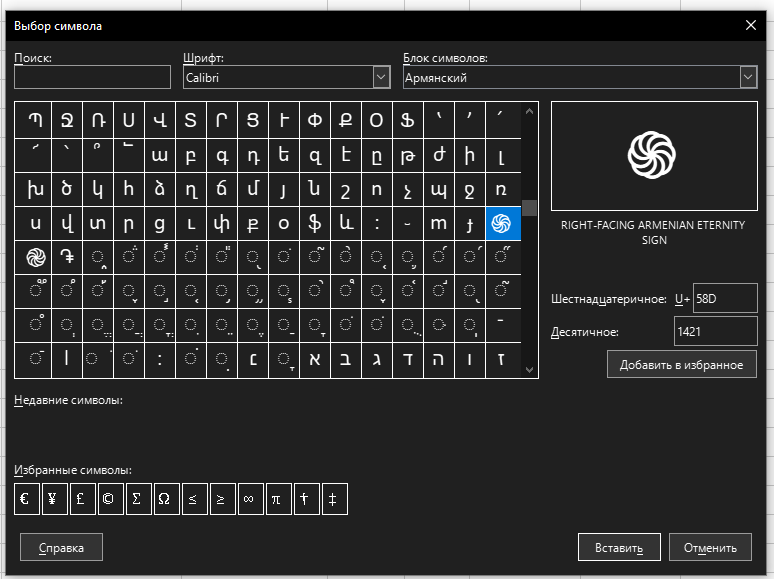The height and width of the screenshot is (579, 774).
Task: Click the Поиск search field
Action: pyautogui.click(x=93, y=77)
